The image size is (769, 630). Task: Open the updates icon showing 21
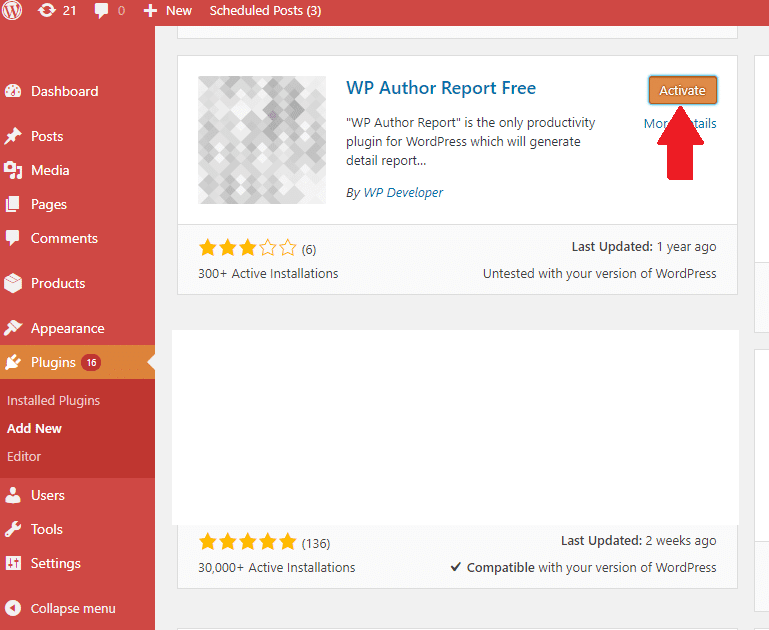click(57, 10)
